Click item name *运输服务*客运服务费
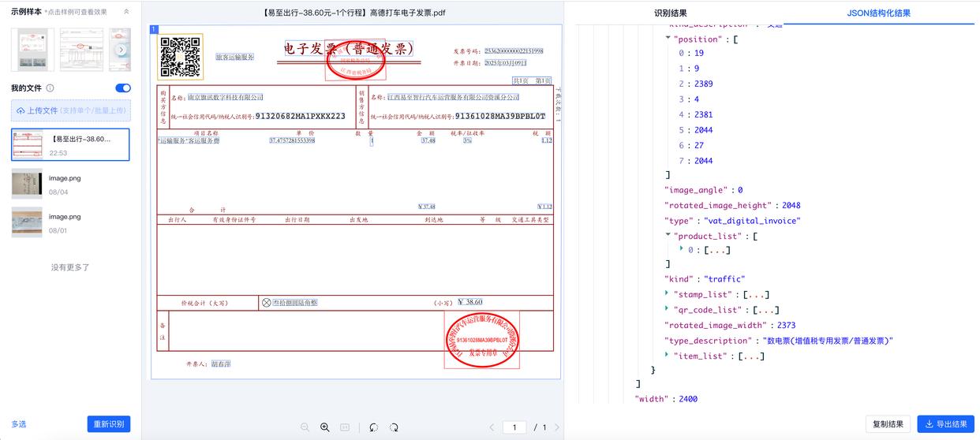 (189, 140)
